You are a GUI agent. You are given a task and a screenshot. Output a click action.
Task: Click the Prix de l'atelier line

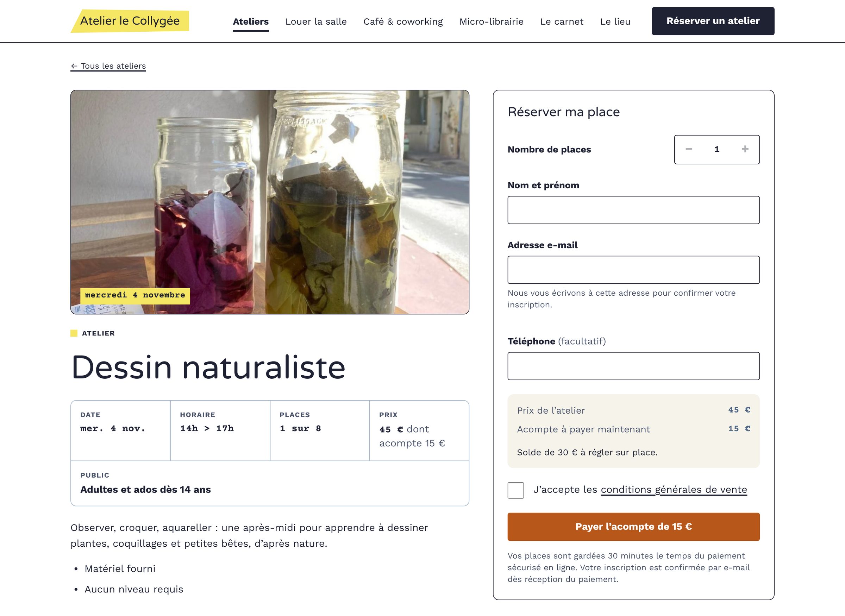(x=633, y=410)
